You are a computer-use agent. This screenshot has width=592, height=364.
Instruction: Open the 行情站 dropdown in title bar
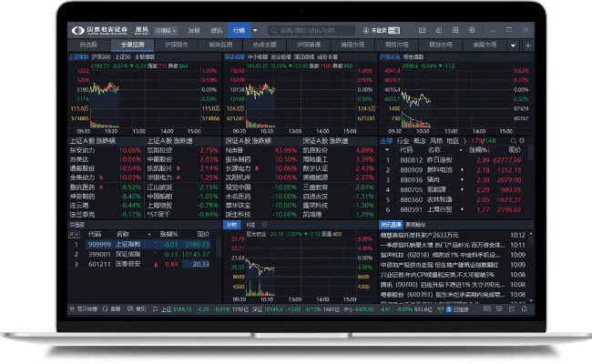[165, 29]
